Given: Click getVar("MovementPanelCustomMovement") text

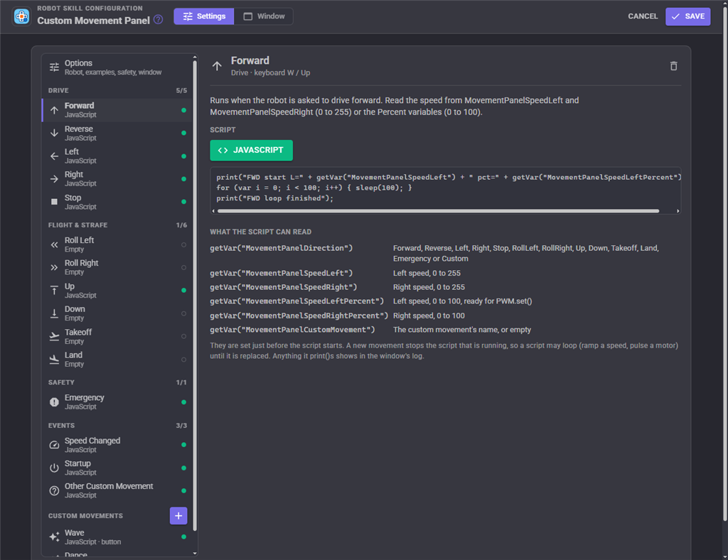Looking at the screenshot, I should 292,330.
